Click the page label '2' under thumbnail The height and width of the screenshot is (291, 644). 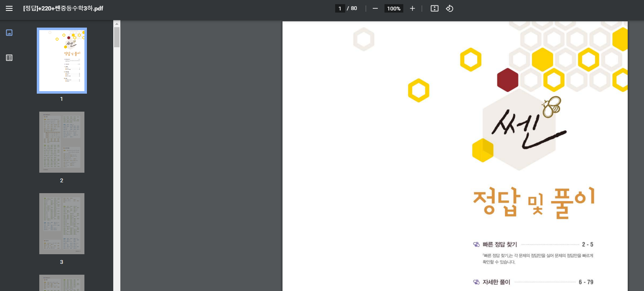pyautogui.click(x=61, y=180)
